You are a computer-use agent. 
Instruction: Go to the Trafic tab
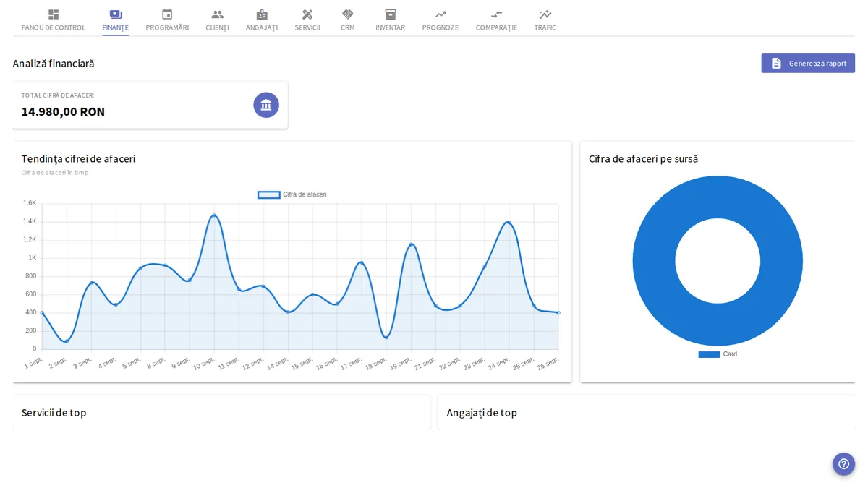(545, 20)
